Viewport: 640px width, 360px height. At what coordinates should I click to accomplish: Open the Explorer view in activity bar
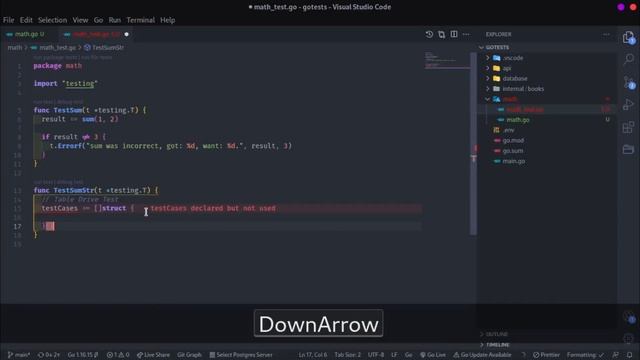click(x=629, y=38)
